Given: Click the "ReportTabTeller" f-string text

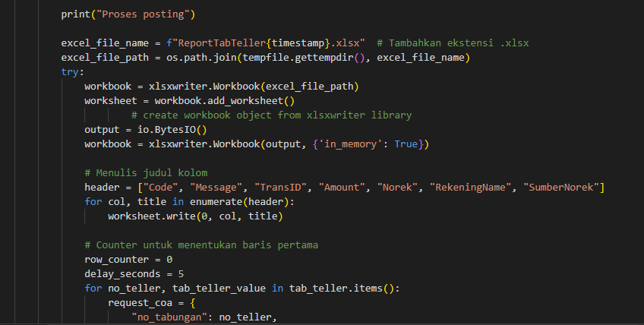Looking at the screenshot, I should (x=222, y=43).
